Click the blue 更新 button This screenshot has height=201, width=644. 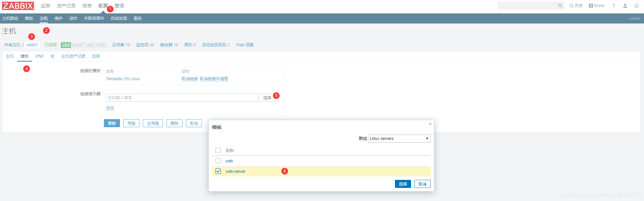pyautogui.click(x=112, y=123)
